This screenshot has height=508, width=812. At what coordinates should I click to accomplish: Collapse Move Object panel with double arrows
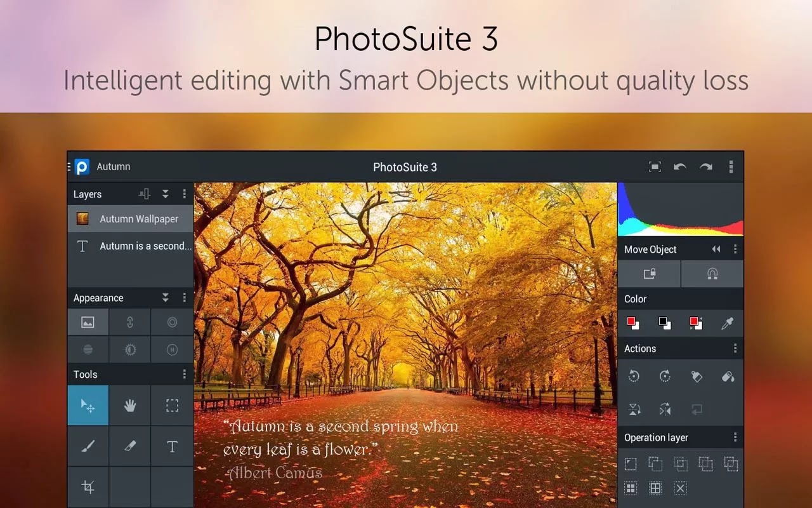click(716, 250)
